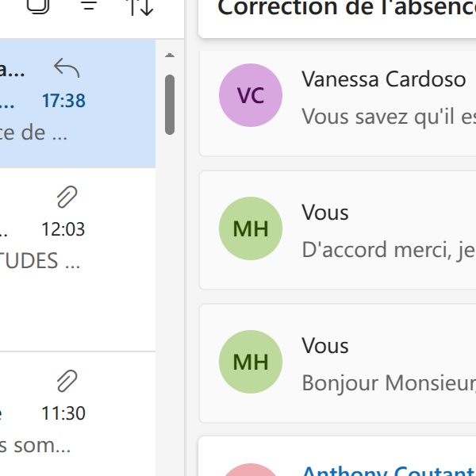The height and width of the screenshot is (476, 476).
Task: Click the MH avatar beside "D'accord merci"
Action: (251, 228)
